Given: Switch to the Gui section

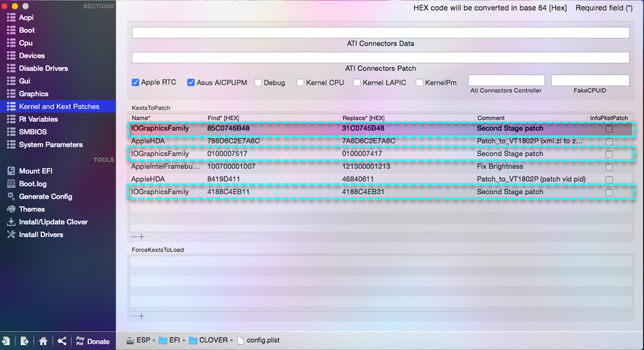Looking at the screenshot, I should pos(25,81).
